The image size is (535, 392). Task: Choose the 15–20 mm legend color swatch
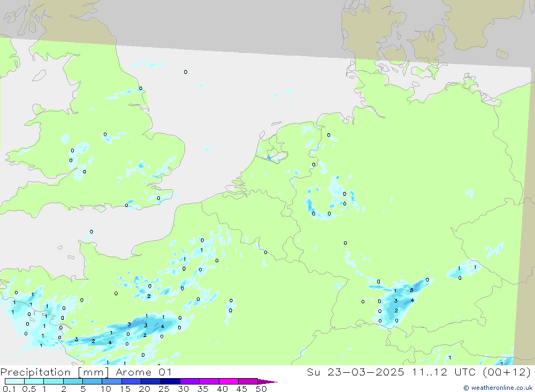[132, 381]
